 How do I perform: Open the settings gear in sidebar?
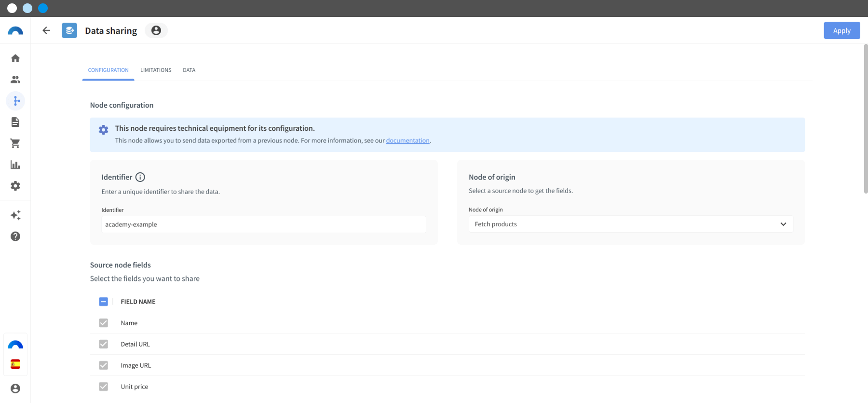pos(15,186)
